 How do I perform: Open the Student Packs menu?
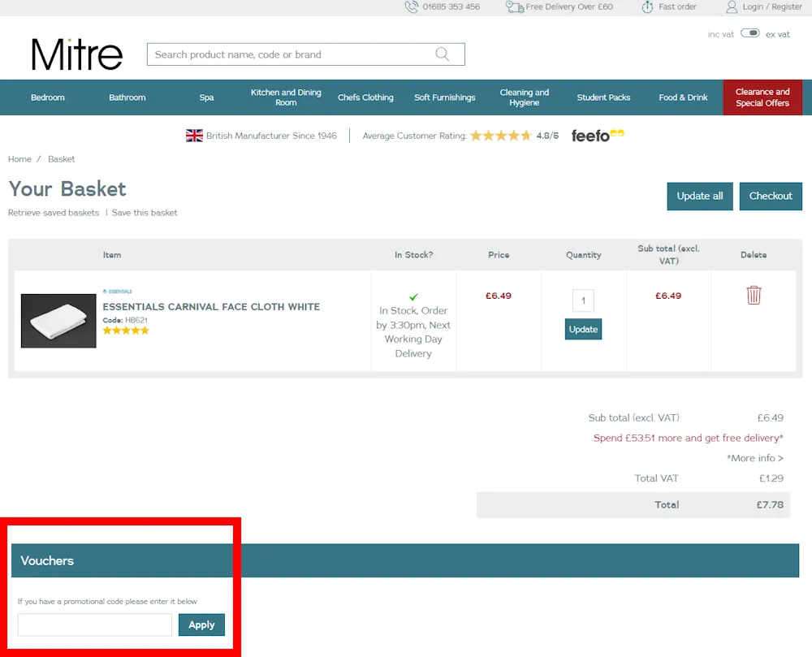point(603,97)
